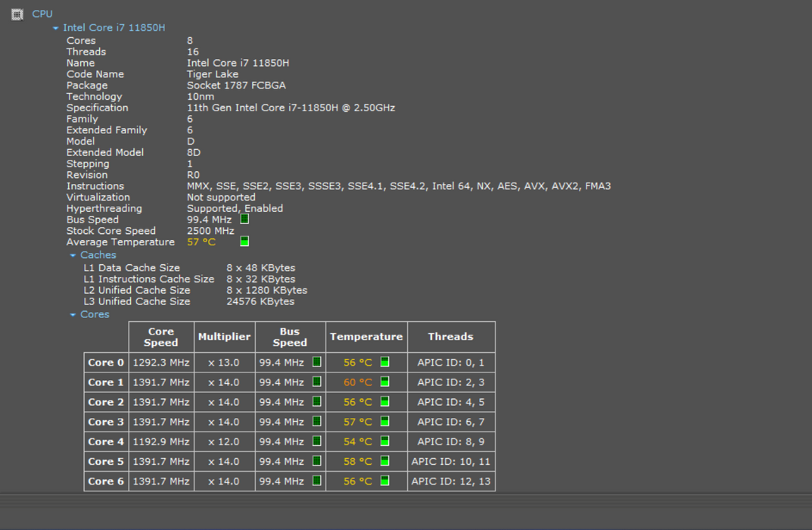The width and height of the screenshot is (812, 530).
Task: Click the temperature indicator icon for Core 2
Action: coord(384,401)
